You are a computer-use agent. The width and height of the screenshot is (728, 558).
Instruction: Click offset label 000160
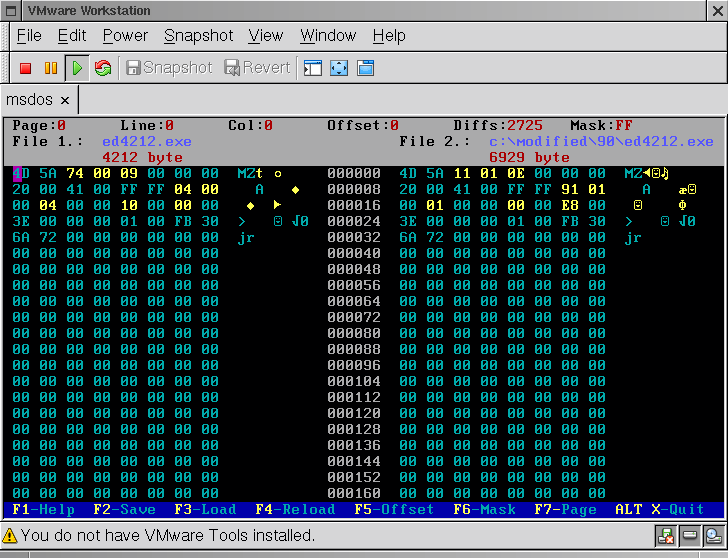point(354,493)
